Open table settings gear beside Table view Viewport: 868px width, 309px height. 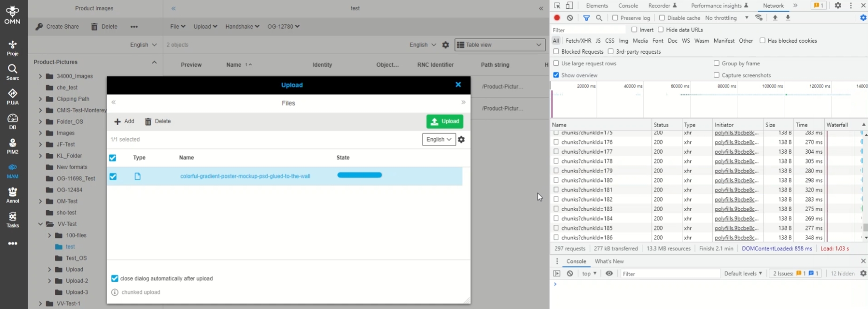click(x=446, y=45)
